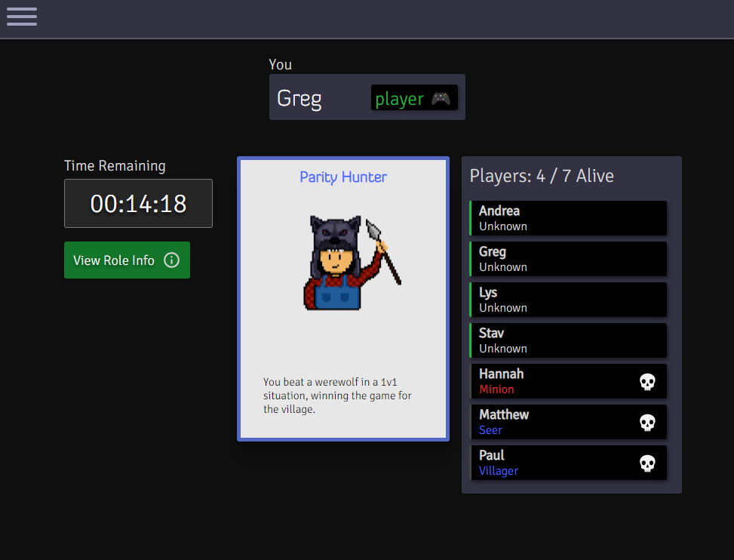Screen dimensions: 734x560
Task: Select Lys in the players list
Action: (x=567, y=300)
